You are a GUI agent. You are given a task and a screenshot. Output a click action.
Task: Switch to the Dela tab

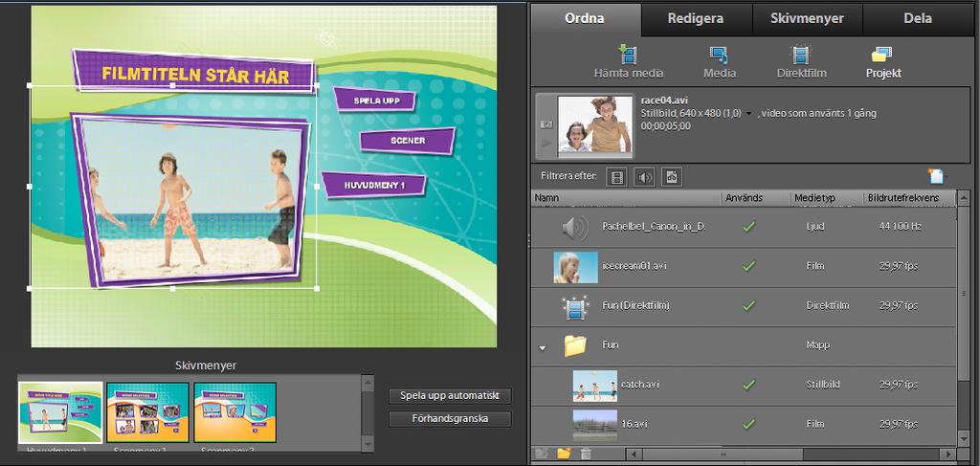918,18
